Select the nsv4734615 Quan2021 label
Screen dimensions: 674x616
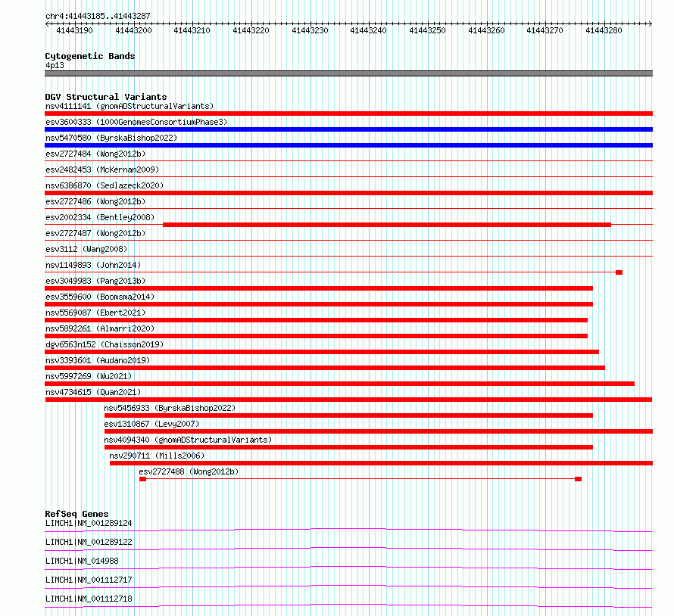click(93, 392)
